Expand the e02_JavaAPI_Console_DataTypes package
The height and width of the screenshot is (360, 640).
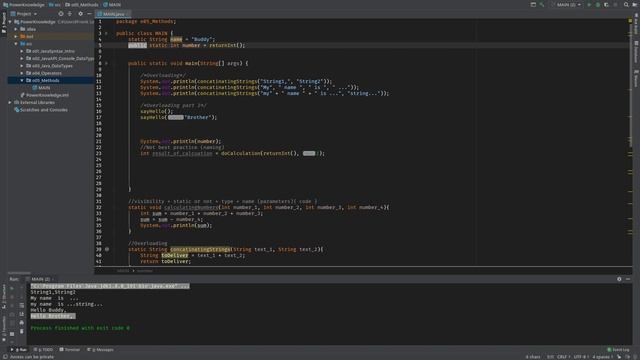[x=22, y=58]
